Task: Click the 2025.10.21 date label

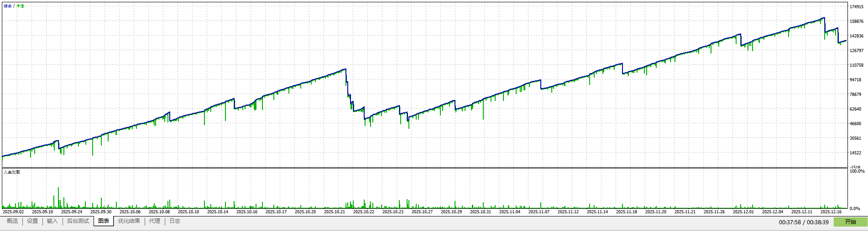Action: 335,212
